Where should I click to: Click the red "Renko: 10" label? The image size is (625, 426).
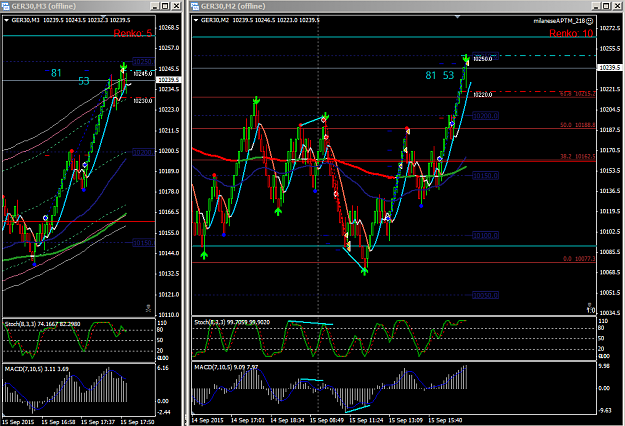[571, 33]
